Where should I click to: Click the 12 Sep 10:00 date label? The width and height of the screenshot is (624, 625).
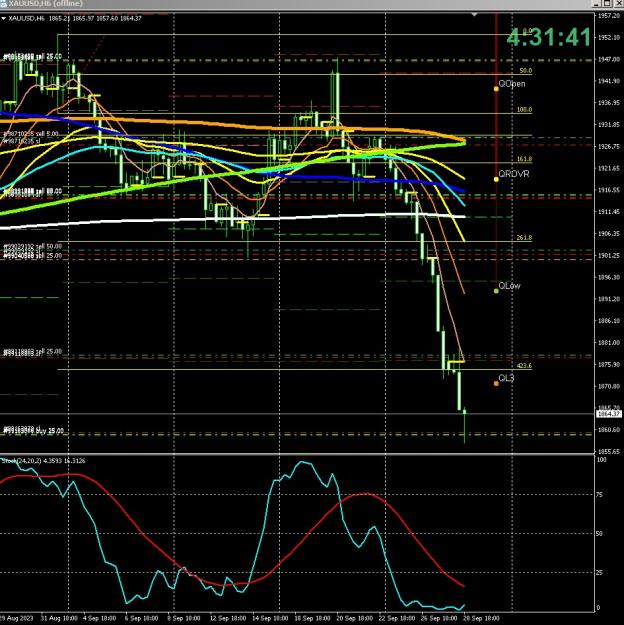click(x=227, y=618)
